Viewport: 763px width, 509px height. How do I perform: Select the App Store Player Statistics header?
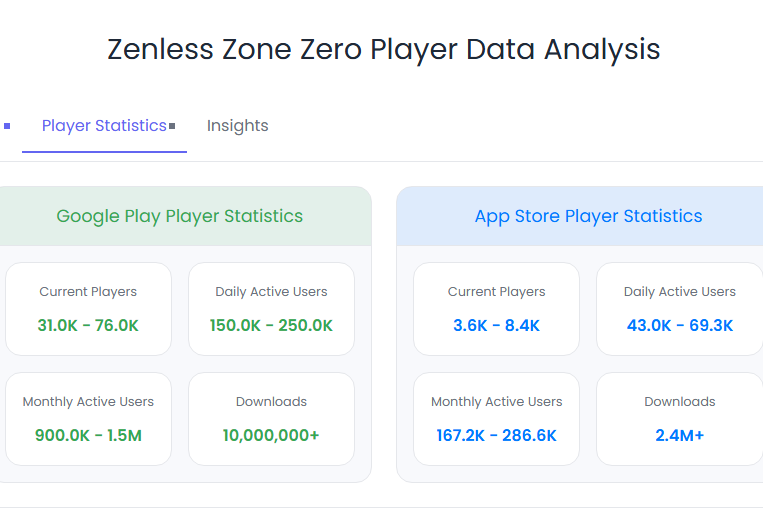point(588,216)
